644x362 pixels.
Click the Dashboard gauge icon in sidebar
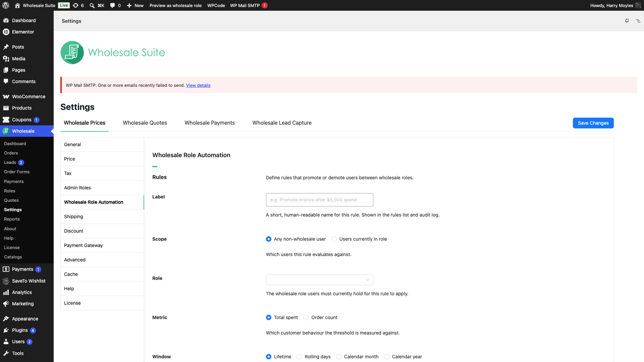(6, 20)
